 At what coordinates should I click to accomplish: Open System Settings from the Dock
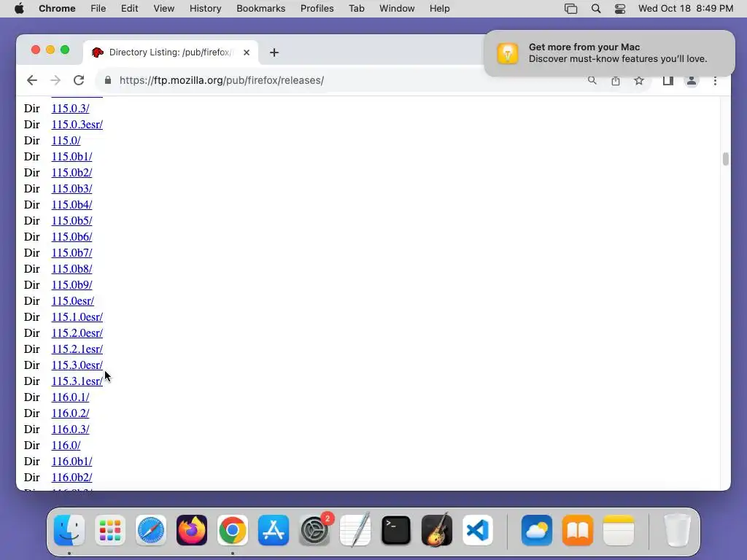314,530
